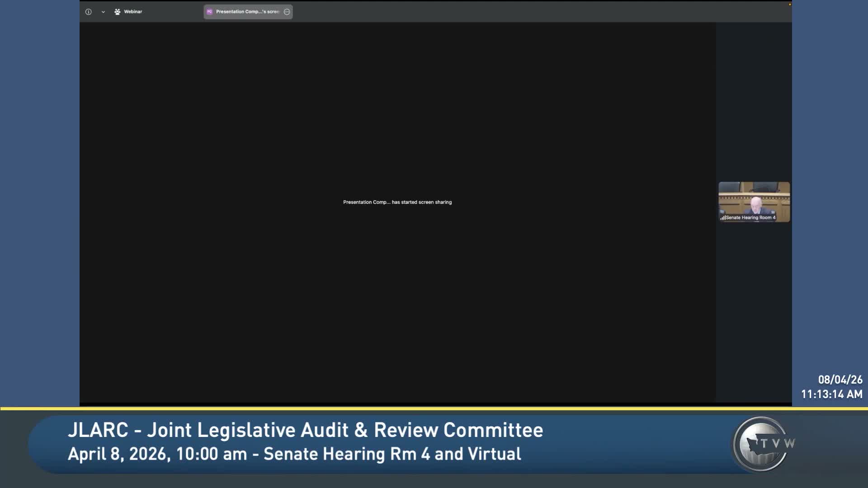Click the TVW logo
Viewport: 868px width, 488px height.
(x=763, y=444)
